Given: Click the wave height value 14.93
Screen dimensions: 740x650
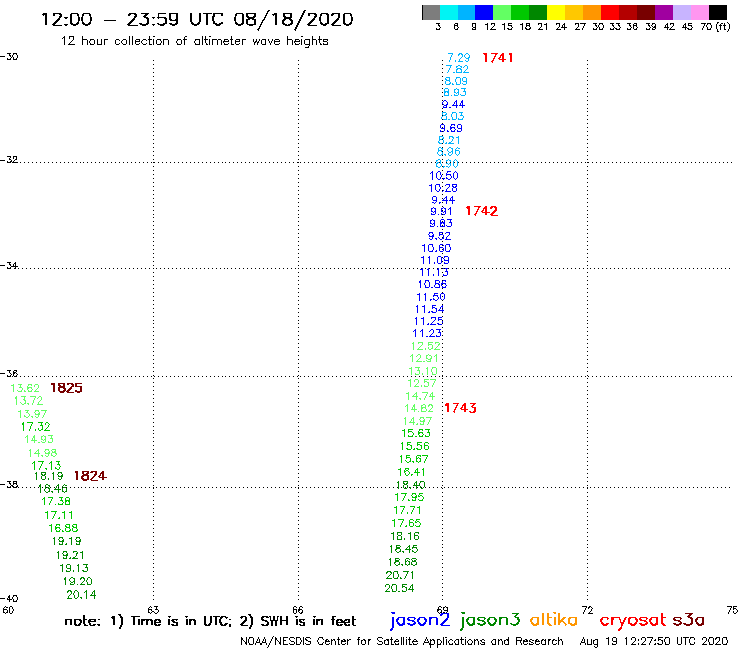Looking at the screenshot, I should (39, 439).
